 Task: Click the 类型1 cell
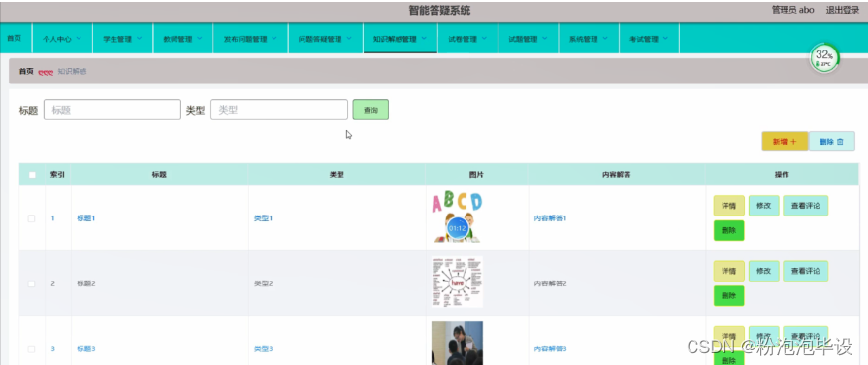point(263,218)
